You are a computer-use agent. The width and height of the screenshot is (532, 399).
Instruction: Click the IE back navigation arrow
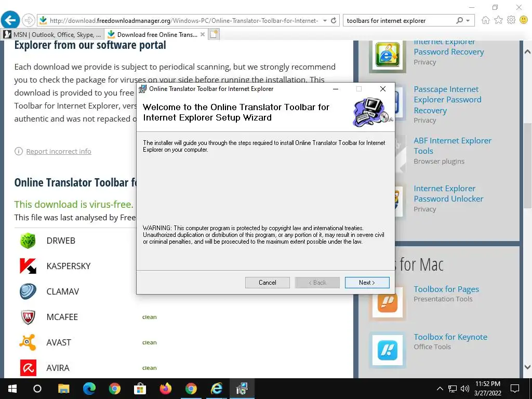[x=10, y=20]
